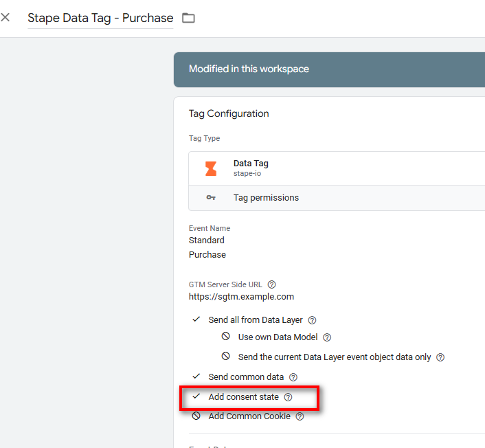Toggle the Add consent state checkmark
The height and width of the screenshot is (448, 485).
pyautogui.click(x=196, y=396)
